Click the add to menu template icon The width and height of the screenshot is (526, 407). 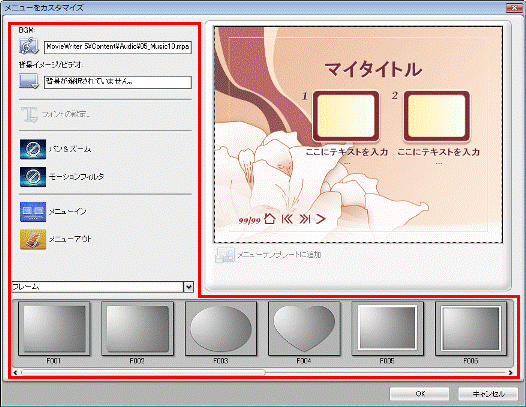point(225,255)
